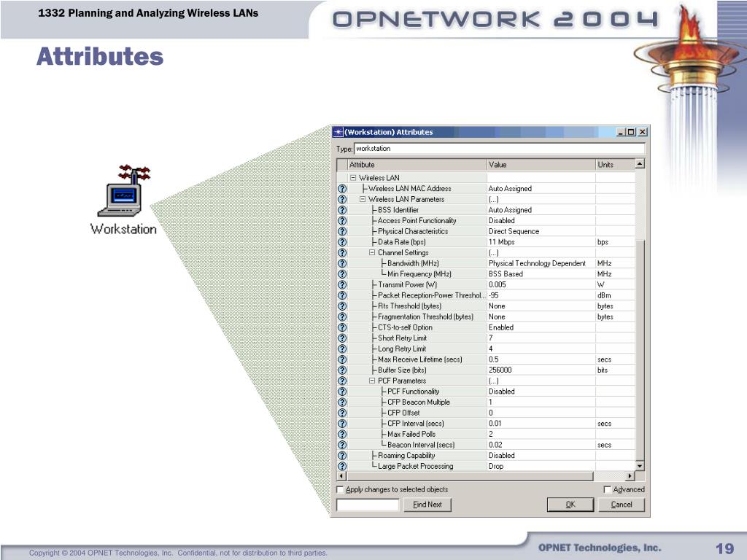
Task: Click help icon for Data Rate (bps)
Action: (x=342, y=242)
